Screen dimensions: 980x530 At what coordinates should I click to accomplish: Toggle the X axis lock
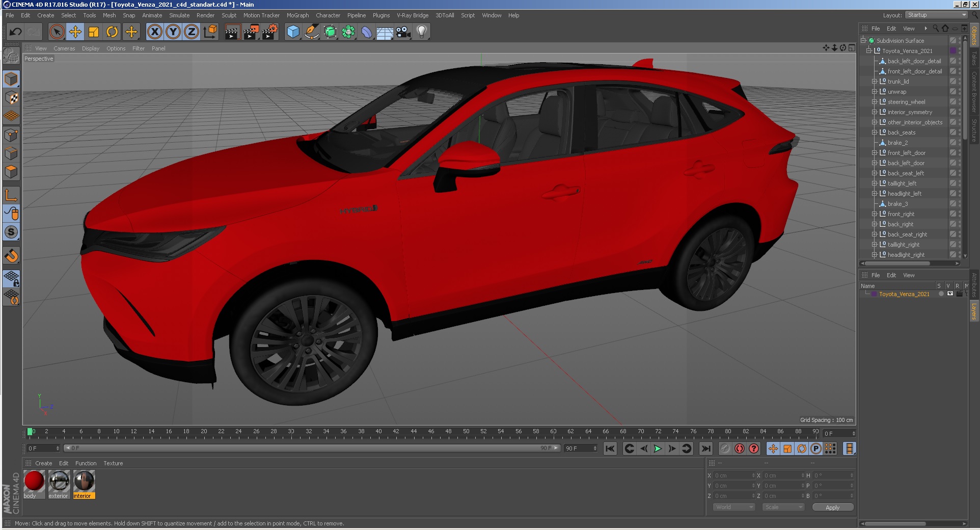[155, 32]
